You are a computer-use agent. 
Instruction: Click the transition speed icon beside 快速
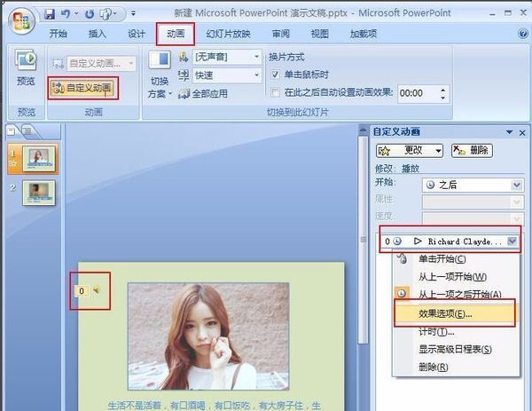[184, 75]
